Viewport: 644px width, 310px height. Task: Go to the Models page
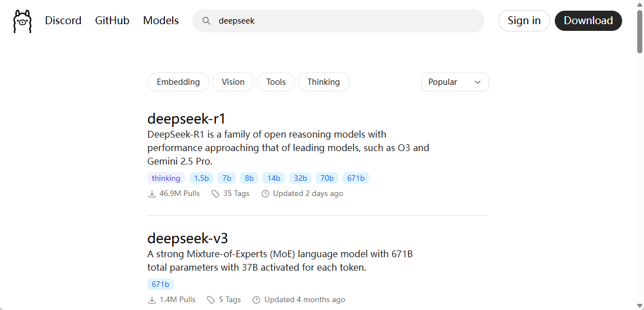pyautogui.click(x=161, y=21)
